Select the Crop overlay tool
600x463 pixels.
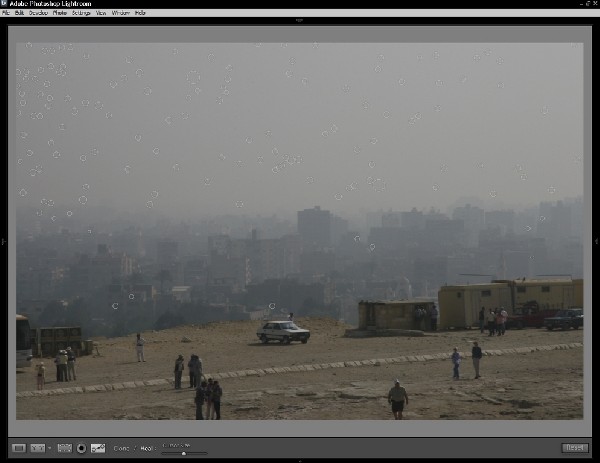coord(64,448)
